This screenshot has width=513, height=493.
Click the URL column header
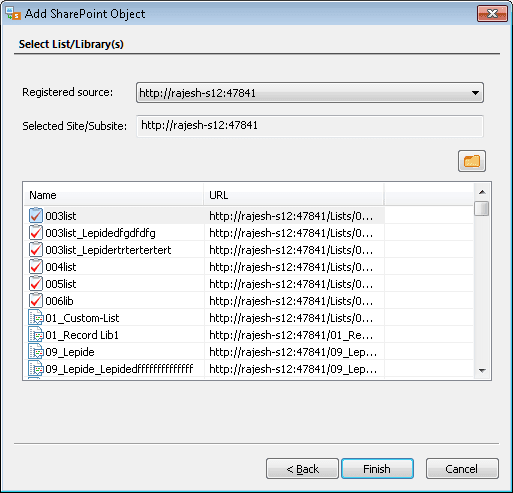(x=294, y=195)
